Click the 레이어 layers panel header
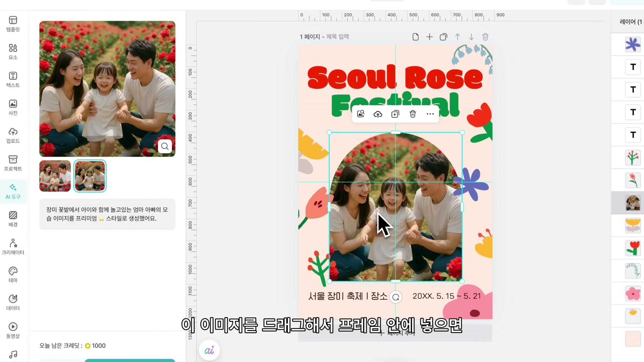Image resolution: width=644 pixels, height=362 pixels. tap(631, 22)
